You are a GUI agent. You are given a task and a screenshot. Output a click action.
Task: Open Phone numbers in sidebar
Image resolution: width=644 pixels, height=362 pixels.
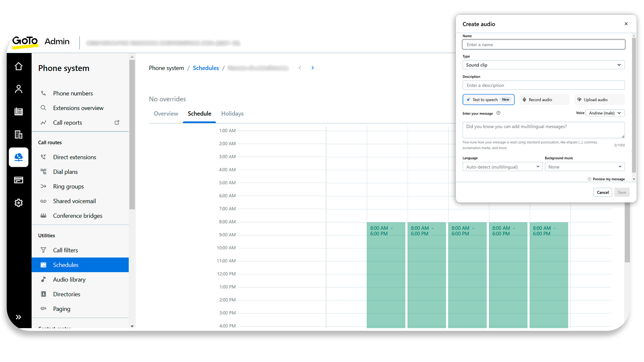coord(73,93)
